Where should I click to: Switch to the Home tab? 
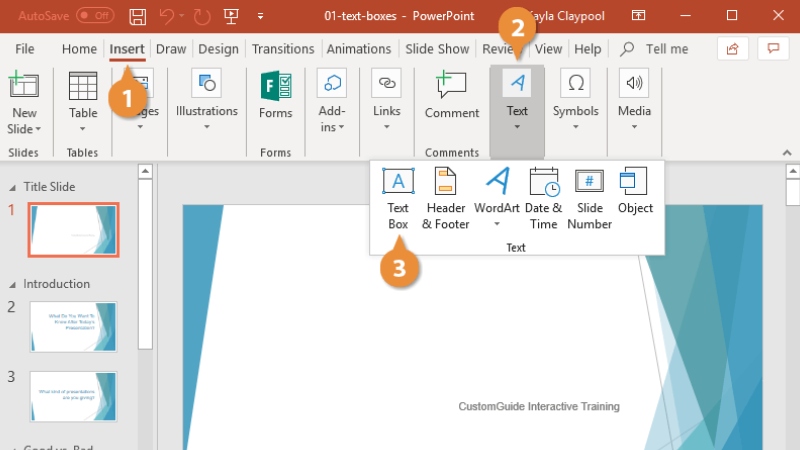(x=79, y=49)
